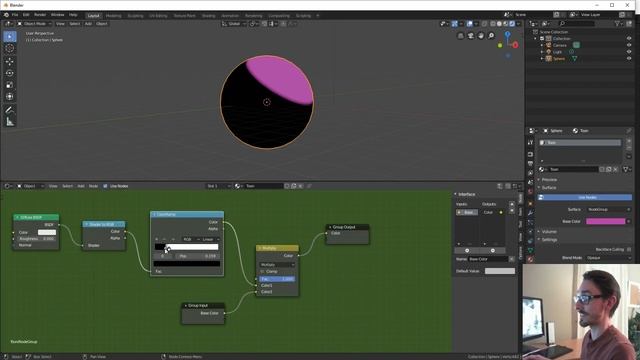Open Surface NodeGroup dropdown
Screen dimensions: 640x360
(x=608, y=209)
